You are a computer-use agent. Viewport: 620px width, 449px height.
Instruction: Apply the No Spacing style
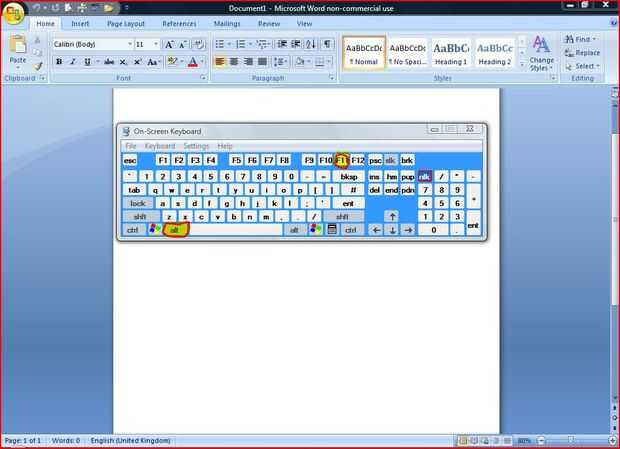click(408, 53)
